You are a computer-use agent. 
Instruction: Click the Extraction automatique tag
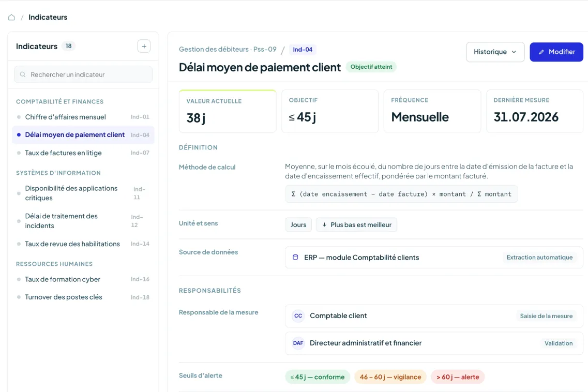pyautogui.click(x=539, y=258)
